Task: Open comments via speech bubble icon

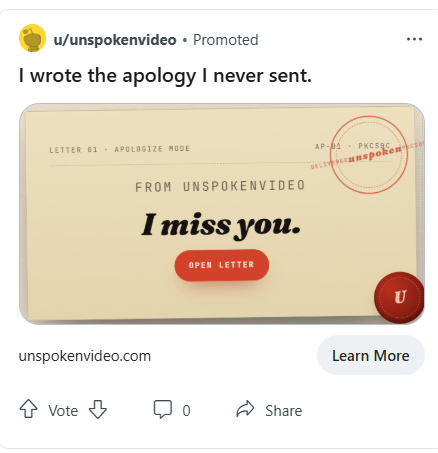Action: 163,409
